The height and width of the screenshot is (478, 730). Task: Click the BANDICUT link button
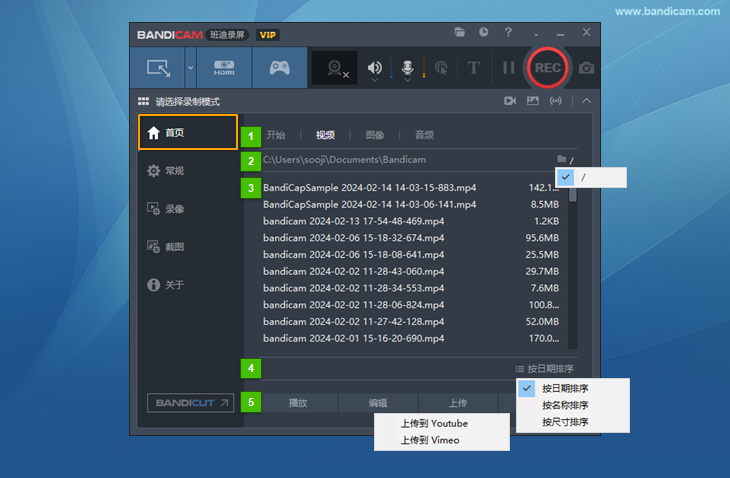click(190, 403)
